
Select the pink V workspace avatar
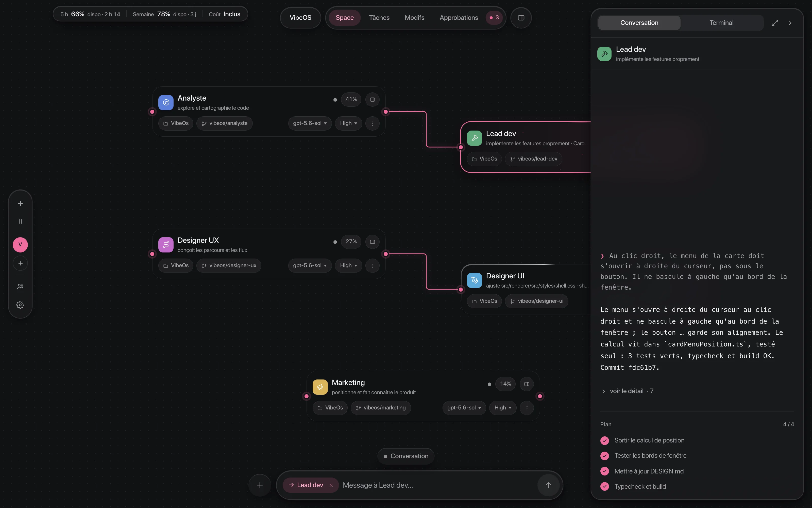point(21,245)
